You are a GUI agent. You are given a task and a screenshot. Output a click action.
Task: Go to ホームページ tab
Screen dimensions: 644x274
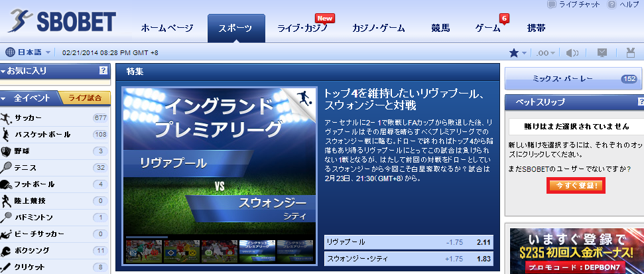tap(166, 29)
